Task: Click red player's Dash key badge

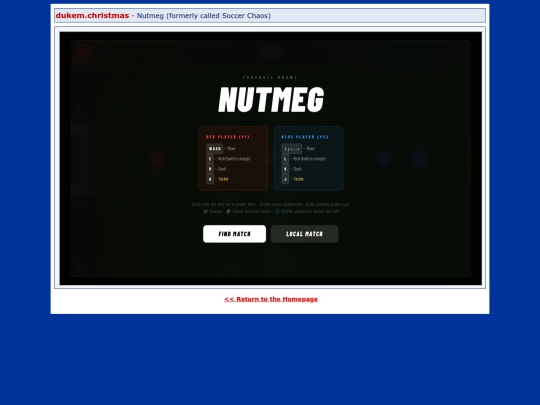Action: click(x=210, y=169)
